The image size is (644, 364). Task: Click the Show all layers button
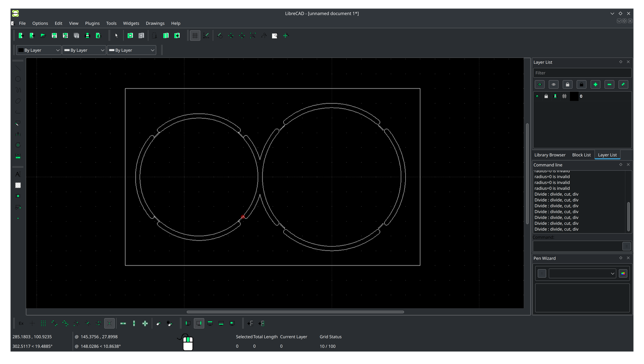click(540, 84)
